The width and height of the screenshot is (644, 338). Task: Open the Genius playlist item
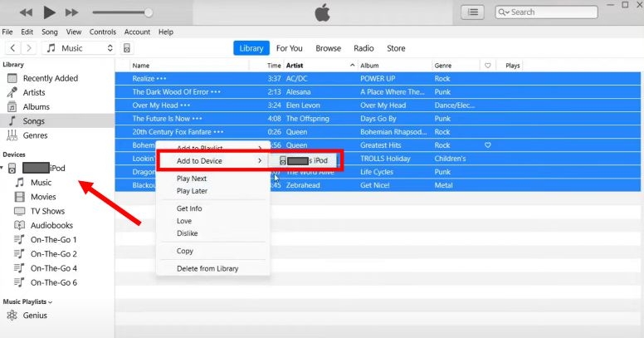point(35,316)
